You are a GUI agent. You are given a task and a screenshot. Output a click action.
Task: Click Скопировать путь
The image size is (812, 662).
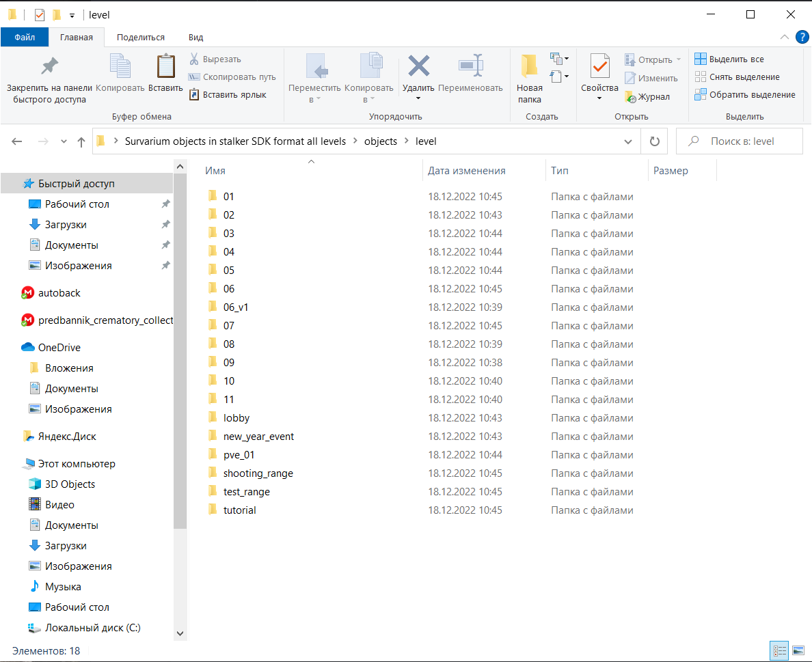(x=232, y=77)
